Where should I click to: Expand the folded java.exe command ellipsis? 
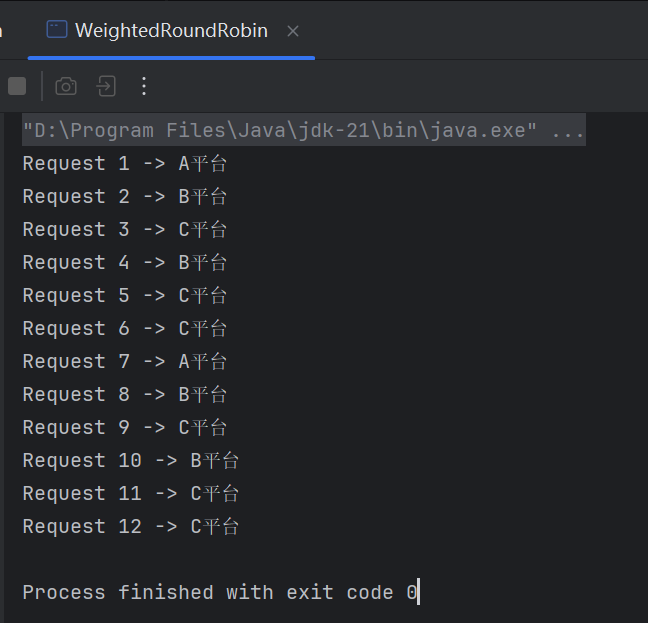(x=568, y=131)
